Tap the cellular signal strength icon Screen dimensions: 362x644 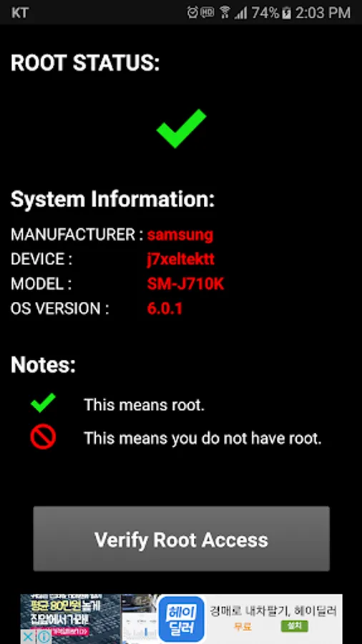pos(240,13)
